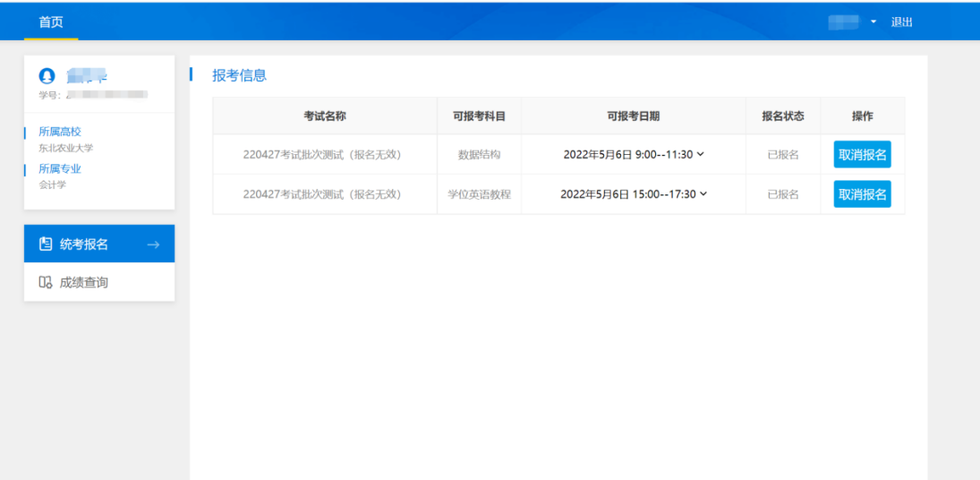Screen dimensions: 980x480
Task: Click the 成绩查询 search icon
Action: (46, 282)
